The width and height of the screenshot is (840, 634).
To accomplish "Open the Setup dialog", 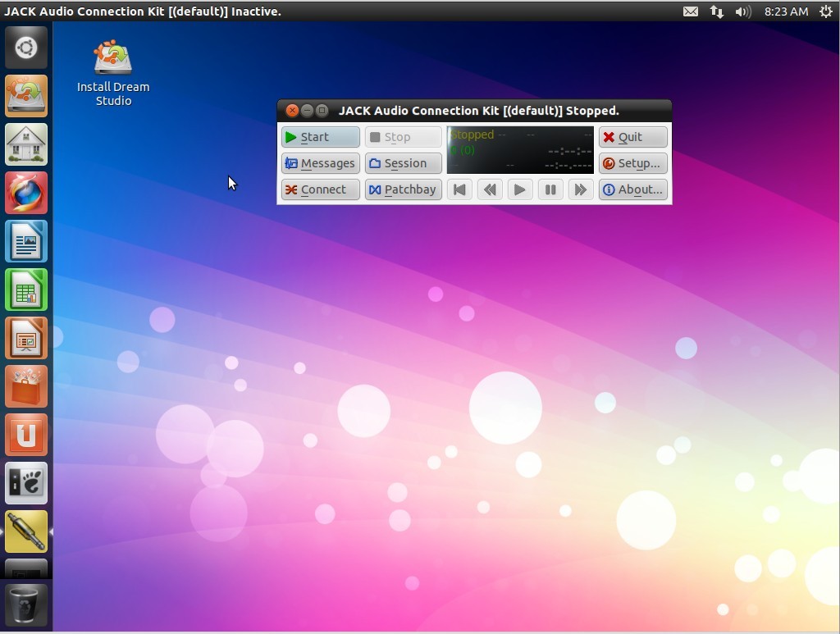I will pos(633,163).
